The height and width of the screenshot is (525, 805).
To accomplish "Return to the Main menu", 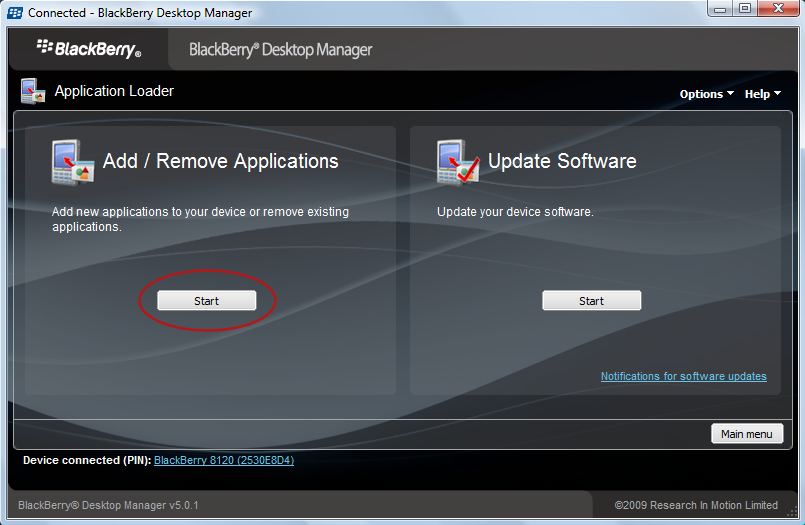I will [x=747, y=434].
